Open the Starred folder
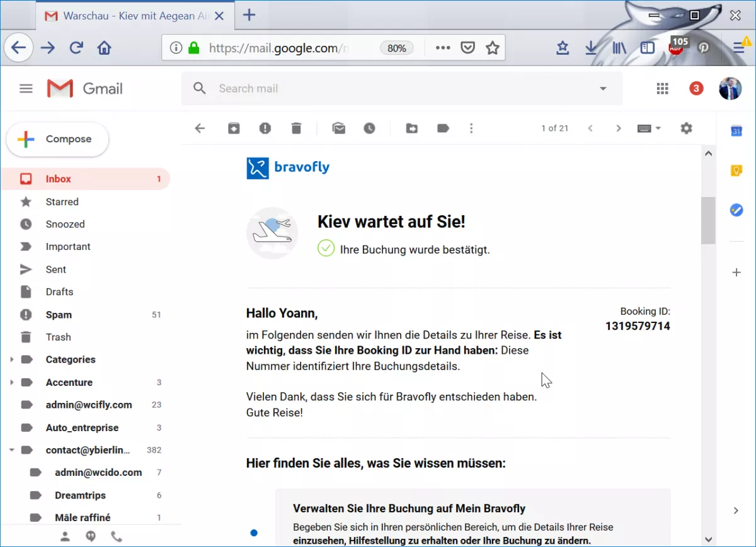 tap(85, 202)
